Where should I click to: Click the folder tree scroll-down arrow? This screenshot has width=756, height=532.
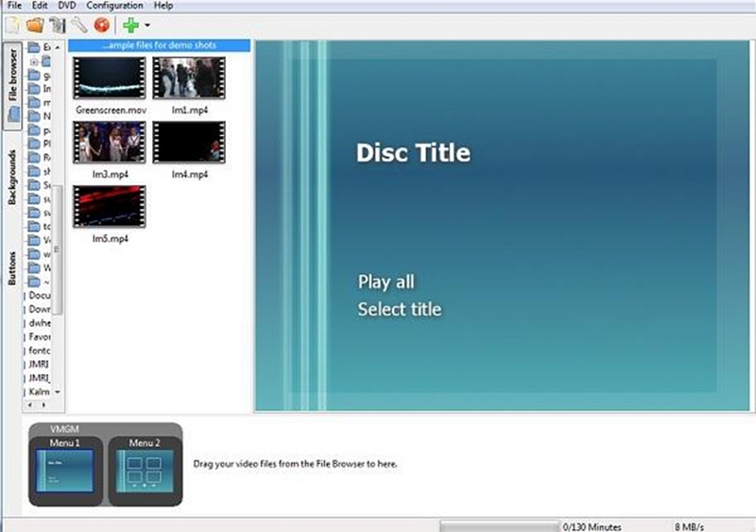click(58, 392)
